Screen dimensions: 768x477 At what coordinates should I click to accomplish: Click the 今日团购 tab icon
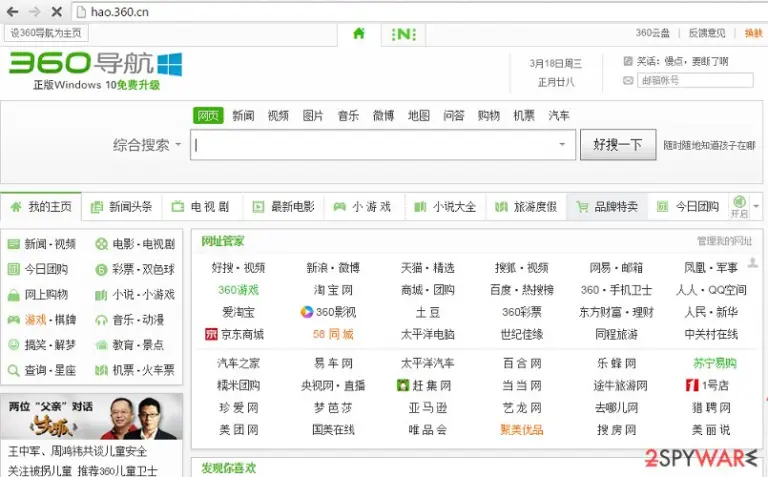click(x=662, y=207)
